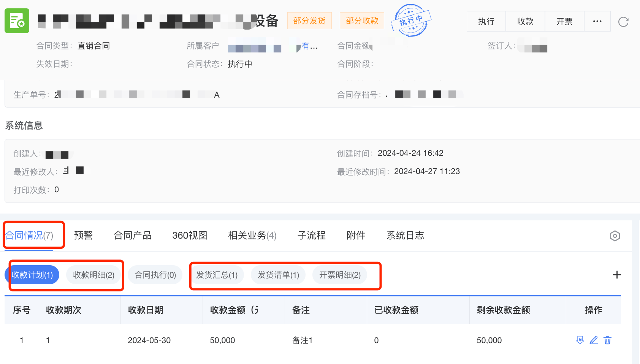Refresh the contract page
640x364 pixels.
[x=623, y=22]
